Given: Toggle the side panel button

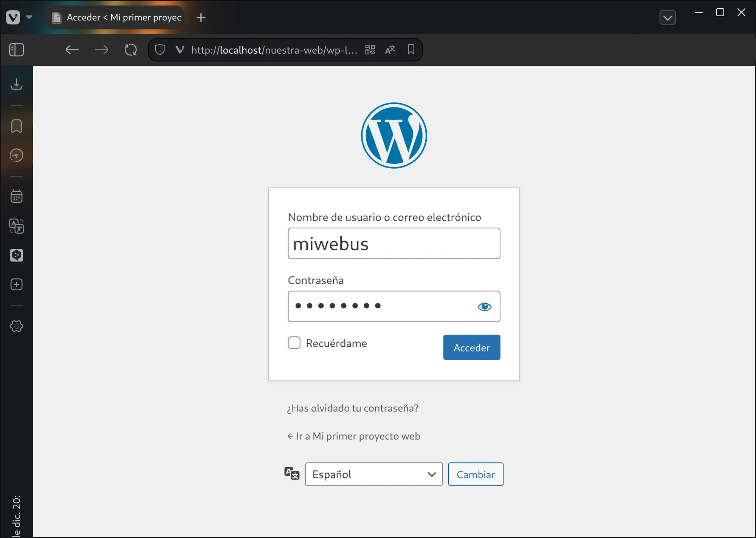Looking at the screenshot, I should pos(16,50).
